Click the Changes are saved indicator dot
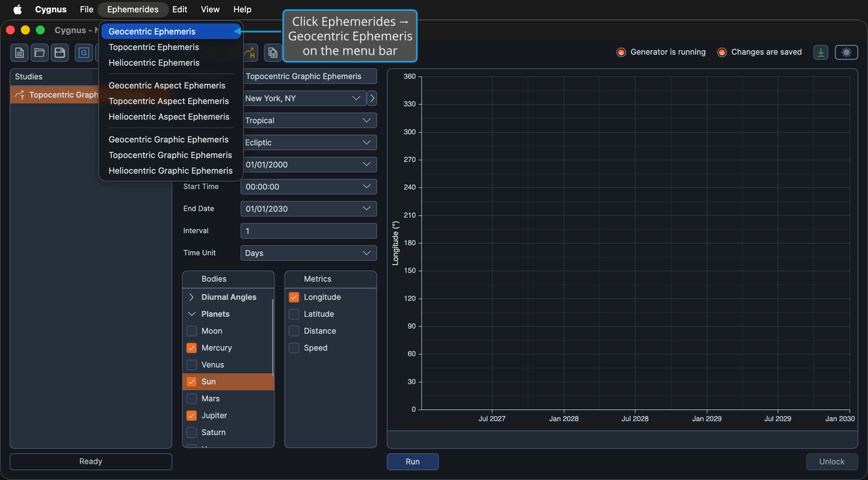This screenshot has height=480, width=868. click(722, 52)
